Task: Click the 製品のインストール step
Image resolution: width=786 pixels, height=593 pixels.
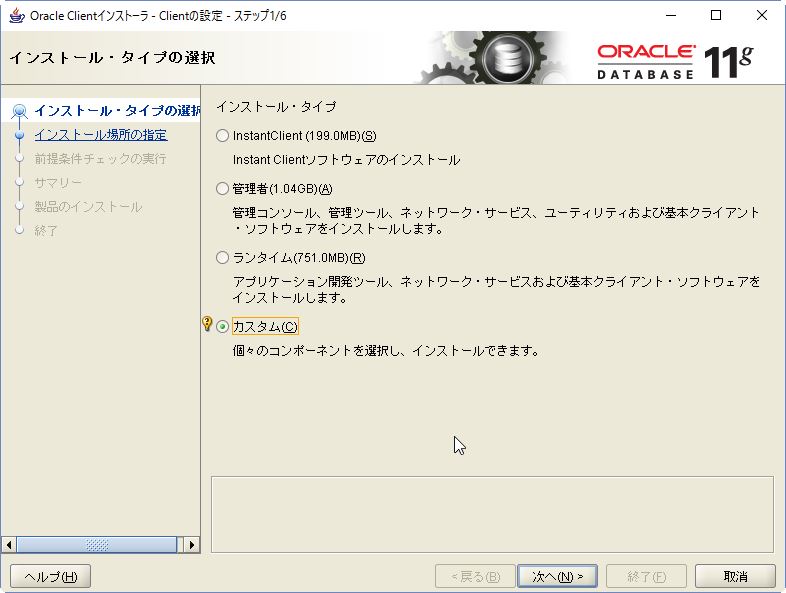Action: click(88, 207)
